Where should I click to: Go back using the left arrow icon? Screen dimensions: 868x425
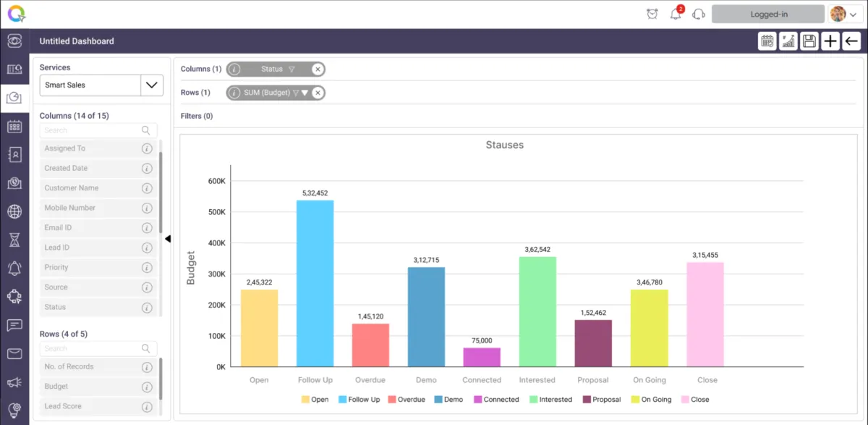pyautogui.click(x=851, y=41)
